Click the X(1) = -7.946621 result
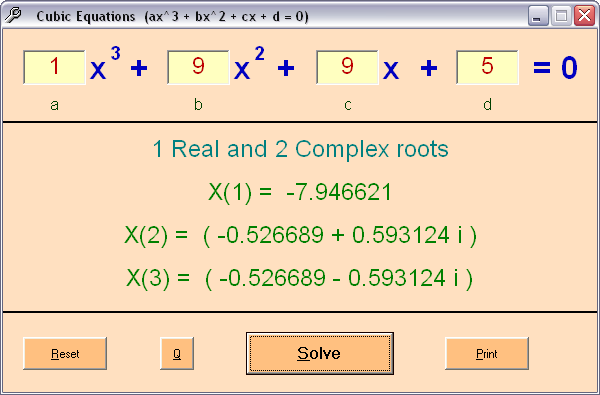This screenshot has width=600, height=395. click(x=300, y=192)
